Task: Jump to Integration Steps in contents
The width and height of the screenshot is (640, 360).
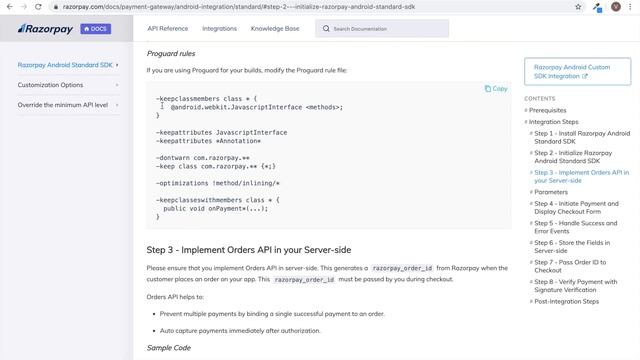Action: tap(553, 122)
